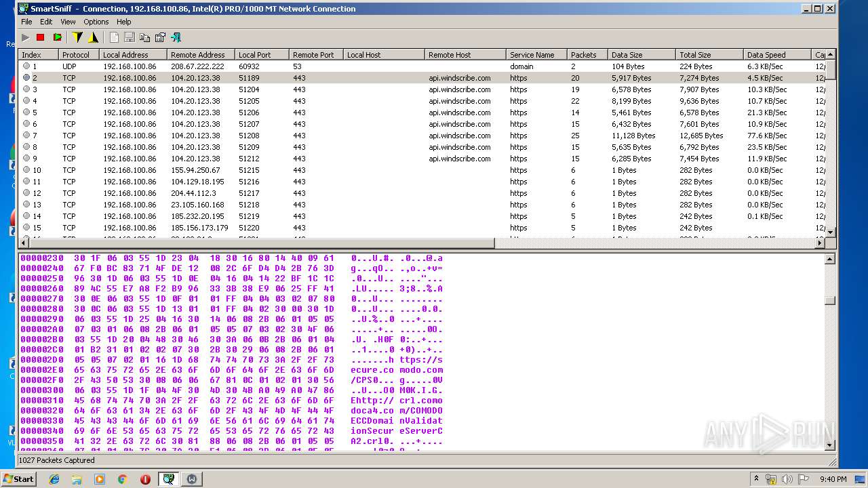
Task: Click the green restart capture icon
Action: click(58, 37)
